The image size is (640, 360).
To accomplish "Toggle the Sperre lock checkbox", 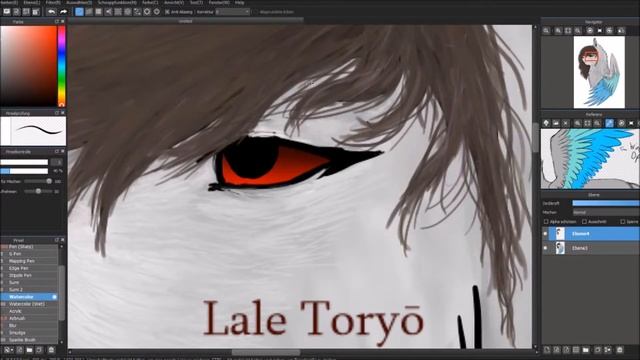I will click(623, 222).
